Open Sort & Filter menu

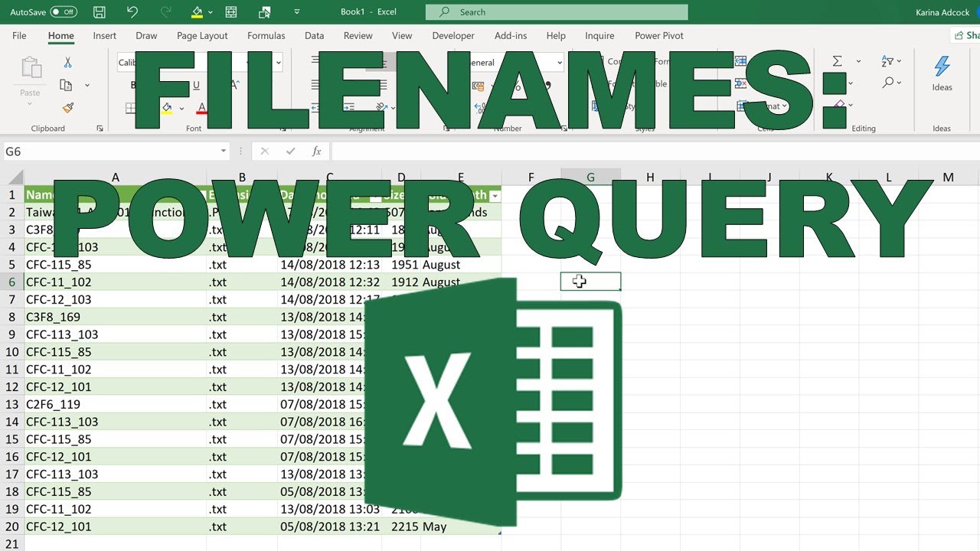point(891,61)
